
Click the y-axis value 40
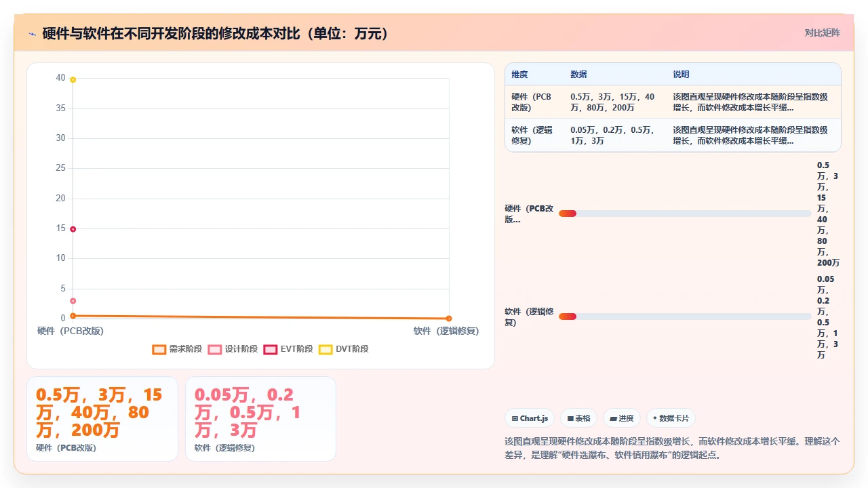(61, 78)
